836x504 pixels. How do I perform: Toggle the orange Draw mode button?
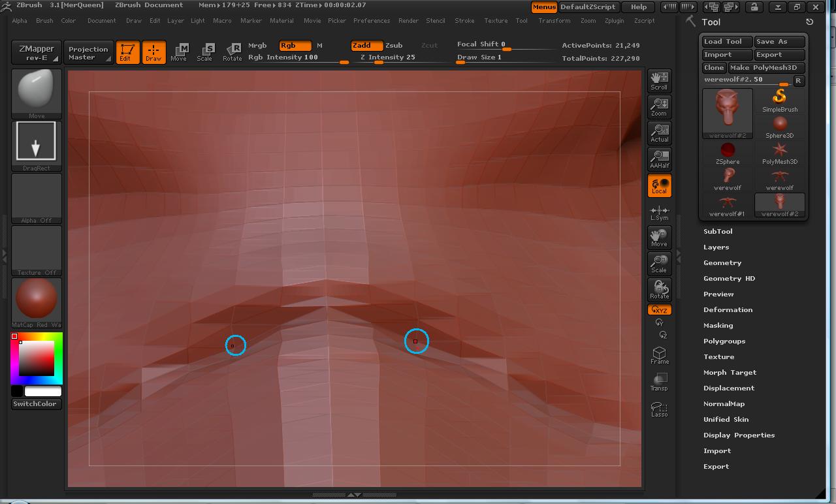click(153, 52)
